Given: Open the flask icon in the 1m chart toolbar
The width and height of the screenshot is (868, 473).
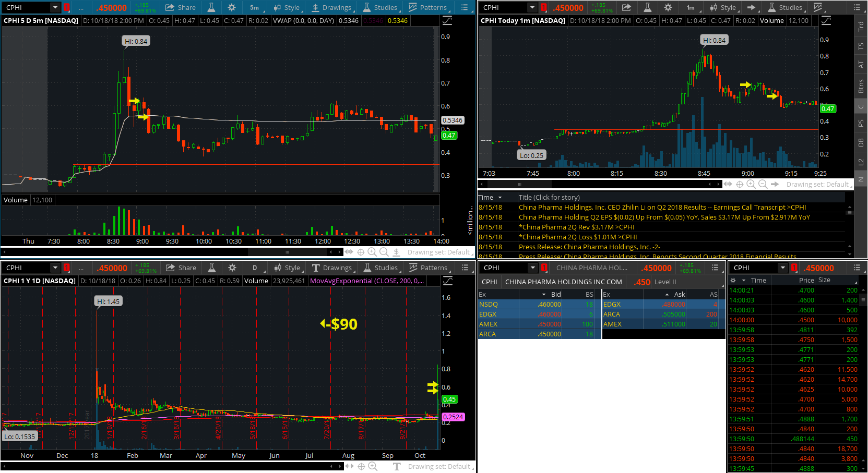Looking at the screenshot, I should tap(647, 7).
